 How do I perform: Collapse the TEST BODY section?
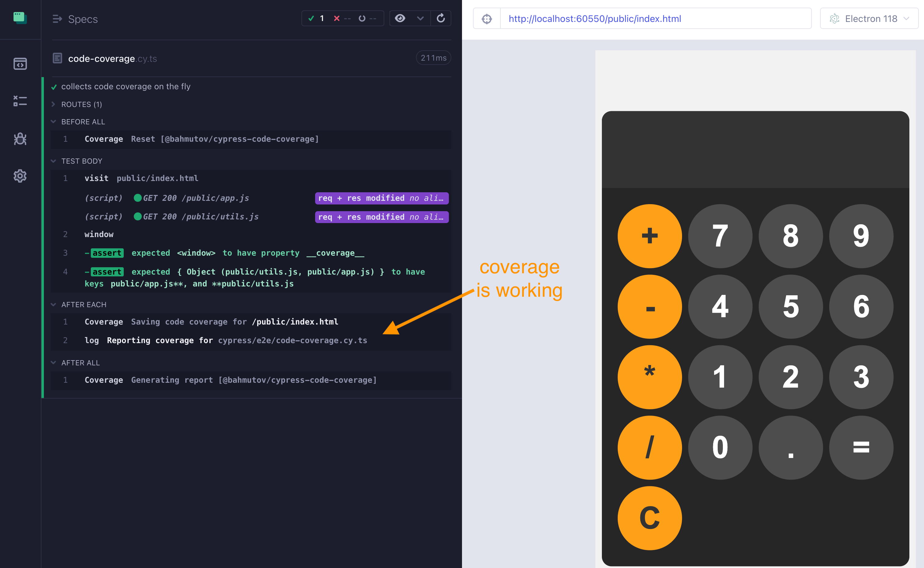click(81, 161)
